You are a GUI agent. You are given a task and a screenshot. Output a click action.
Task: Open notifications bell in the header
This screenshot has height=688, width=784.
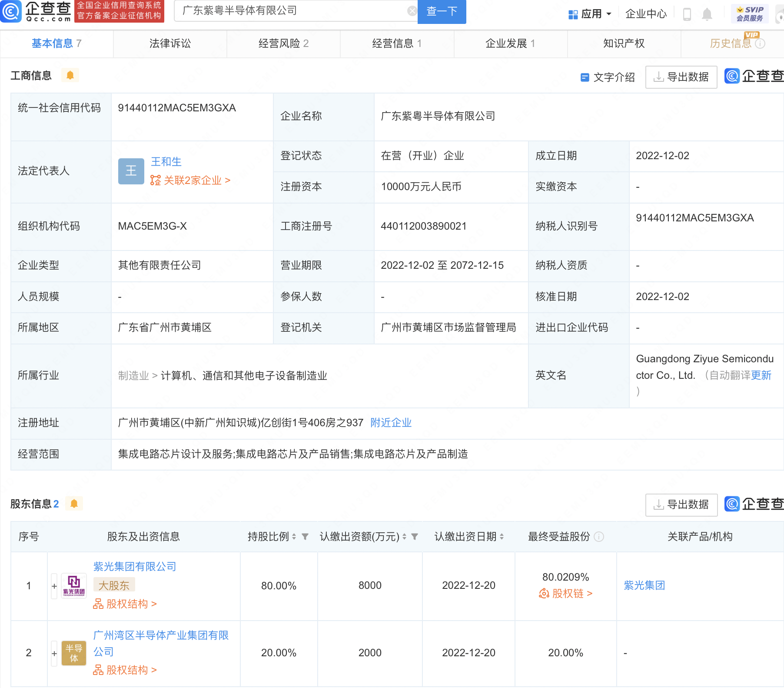pos(707,14)
